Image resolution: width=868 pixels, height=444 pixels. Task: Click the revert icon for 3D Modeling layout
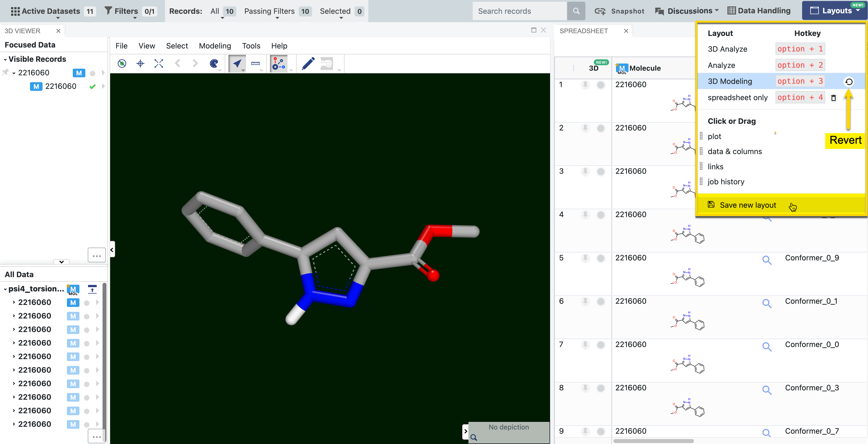(849, 82)
